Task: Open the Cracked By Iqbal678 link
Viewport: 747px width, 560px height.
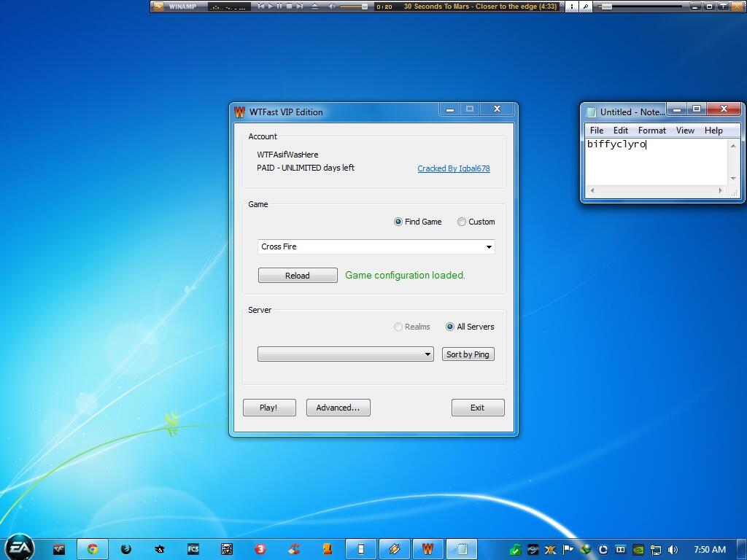Action: [454, 168]
